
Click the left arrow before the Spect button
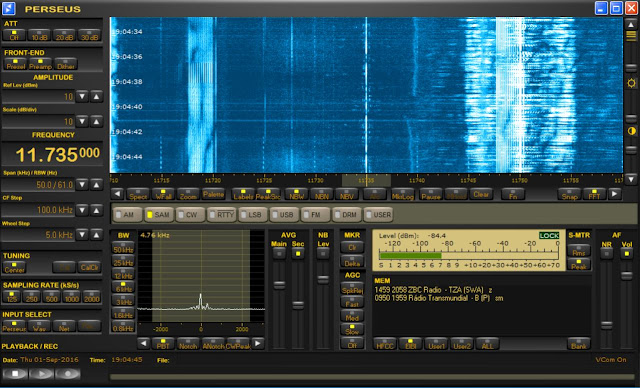click(117, 194)
